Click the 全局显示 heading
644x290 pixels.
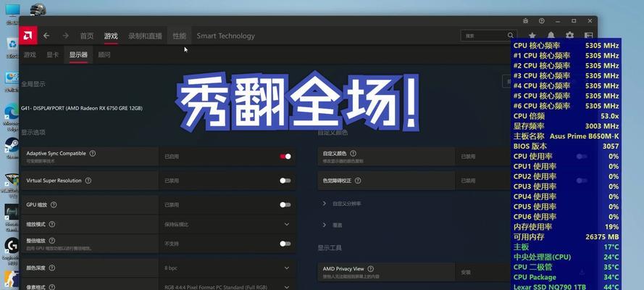tap(33, 84)
